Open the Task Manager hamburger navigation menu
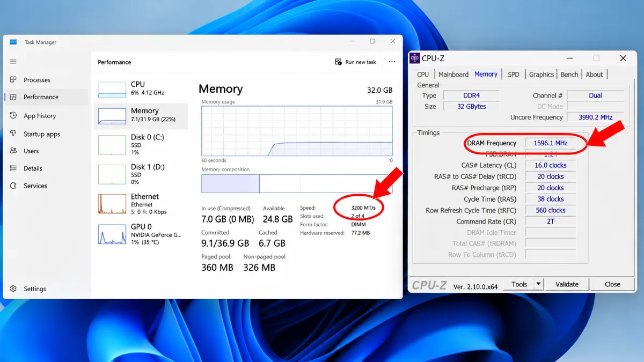 13,62
